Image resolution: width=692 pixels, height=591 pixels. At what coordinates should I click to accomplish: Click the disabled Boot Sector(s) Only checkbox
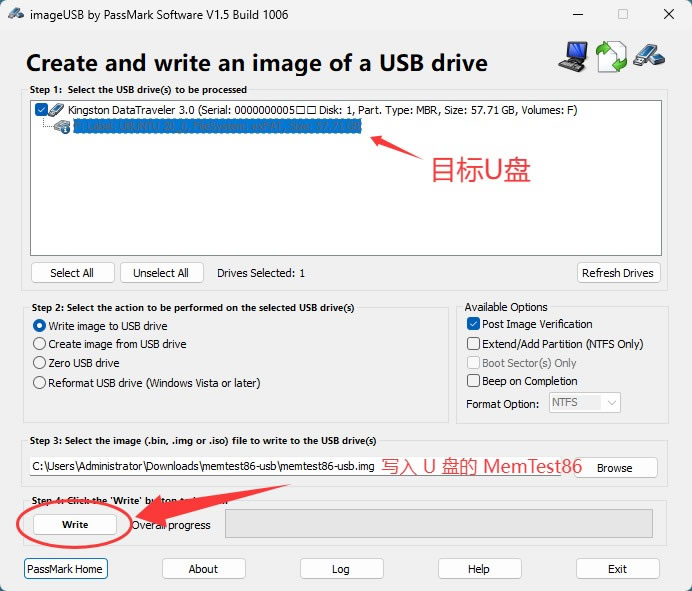point(473,363)
